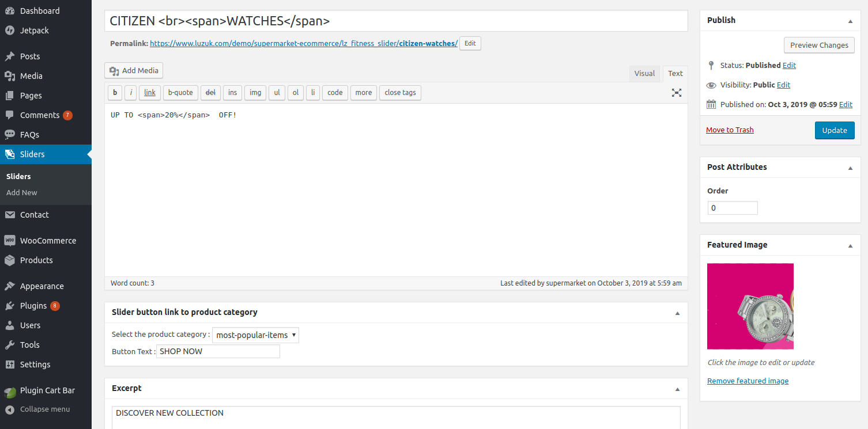Switch to the Visual editor tab
Image resolution: width=868 pixels, height=429 pixels.
[644, 73]
